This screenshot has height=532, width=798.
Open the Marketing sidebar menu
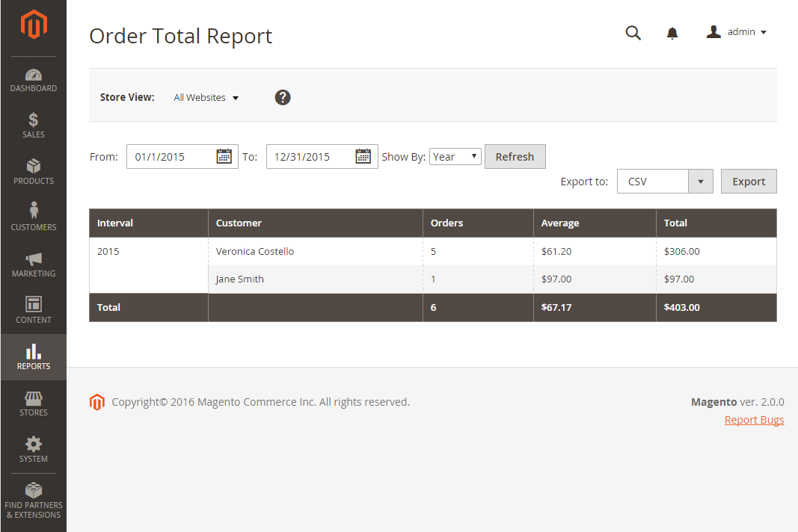click(x=33, y=265)
